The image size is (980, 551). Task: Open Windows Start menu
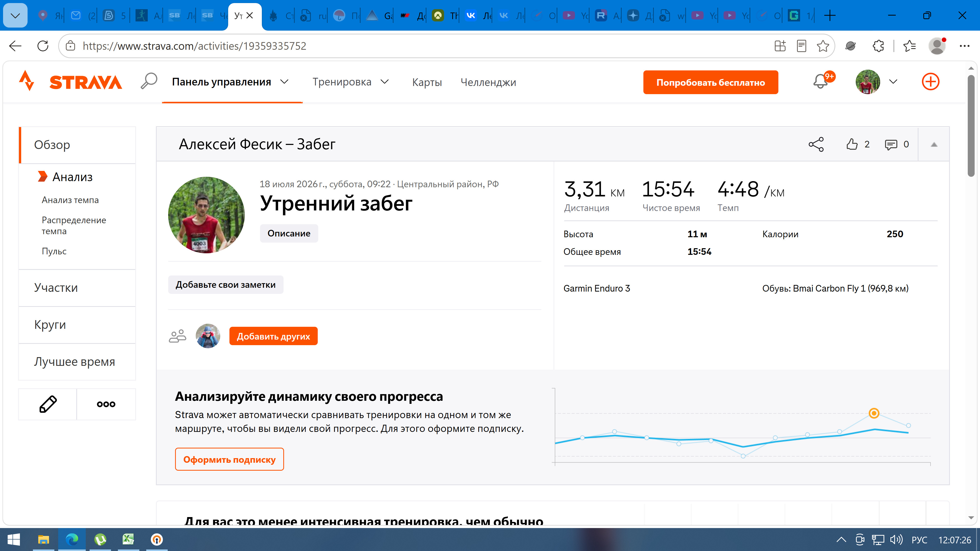click(x=14, y=540)
